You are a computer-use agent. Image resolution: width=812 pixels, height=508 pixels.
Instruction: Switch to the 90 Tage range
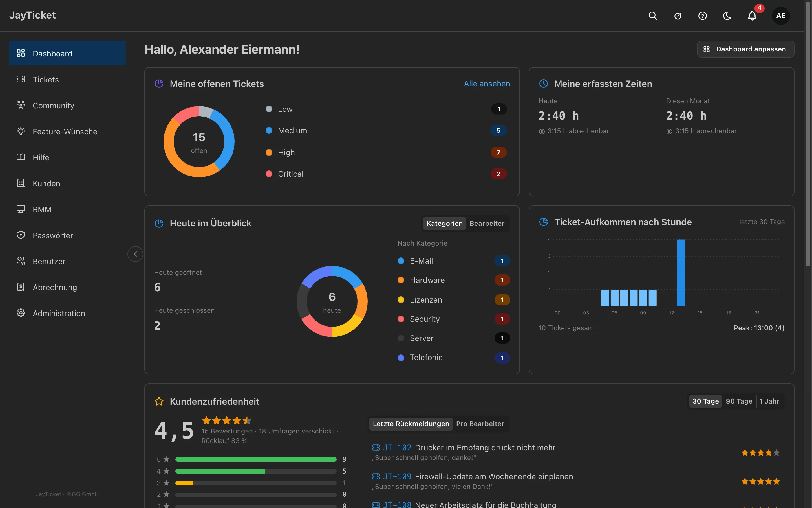point(739,401)
